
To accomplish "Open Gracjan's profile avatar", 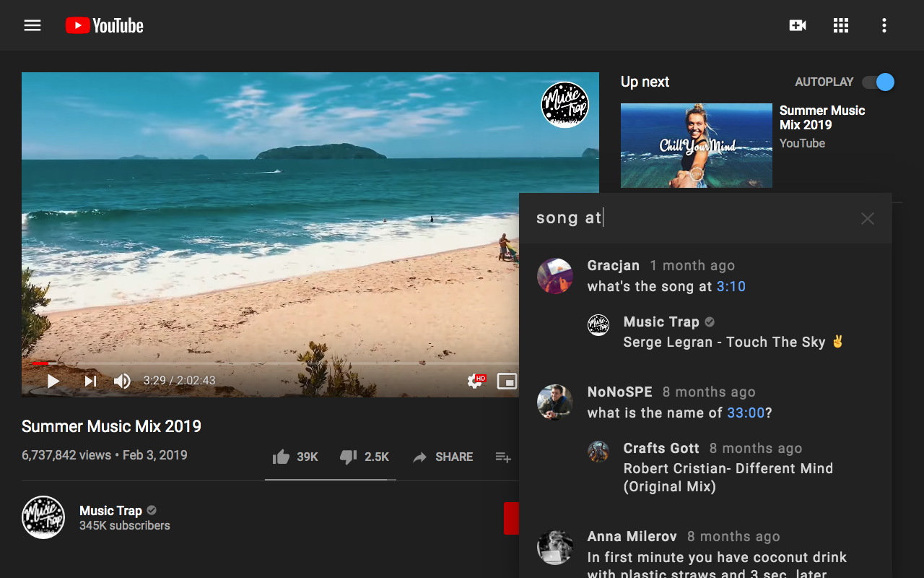I will click(x=555, y=275).
